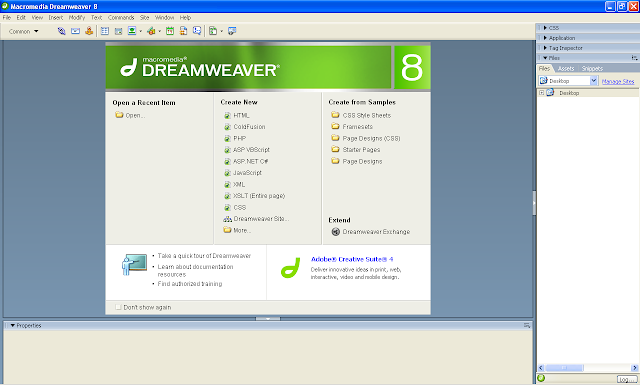Click the Insert Div Tag icon
This screenshot has width=640, height=385.
coord(118,31)
